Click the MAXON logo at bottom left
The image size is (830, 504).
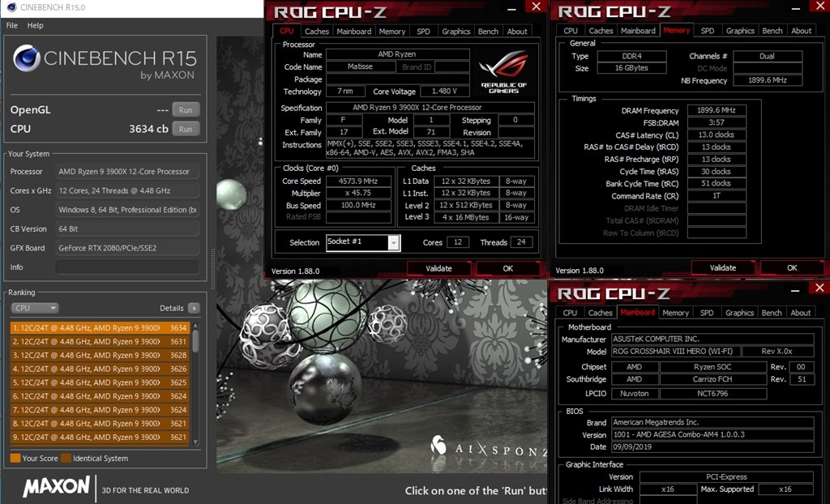pos(57,486)
